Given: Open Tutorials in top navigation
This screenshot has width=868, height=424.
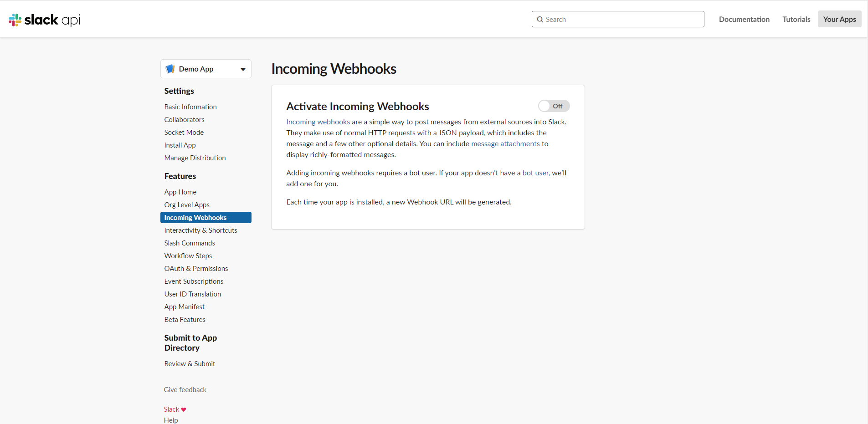Looking at the screenshot, I should (x=796, y=19).
